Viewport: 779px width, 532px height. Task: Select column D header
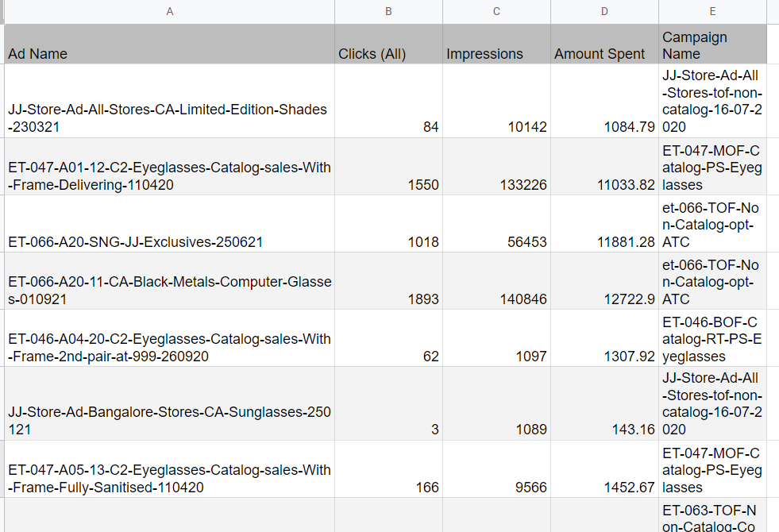click(604, 11)
